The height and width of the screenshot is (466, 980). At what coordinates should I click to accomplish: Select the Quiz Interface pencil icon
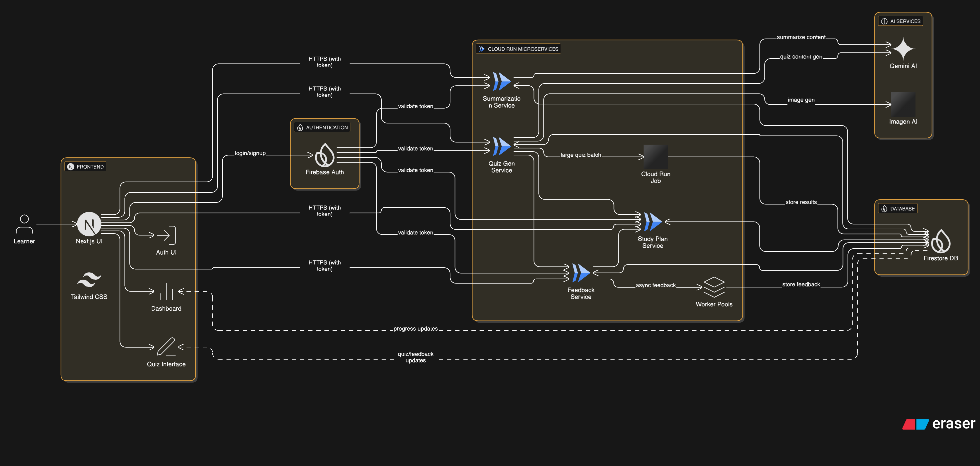tap(166, 346)
